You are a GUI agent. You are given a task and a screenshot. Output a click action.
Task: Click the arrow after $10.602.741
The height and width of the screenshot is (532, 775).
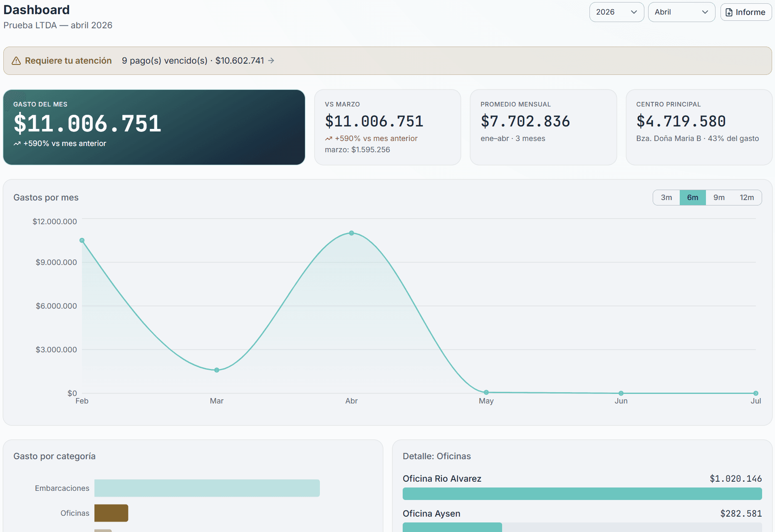click(271, 61)
